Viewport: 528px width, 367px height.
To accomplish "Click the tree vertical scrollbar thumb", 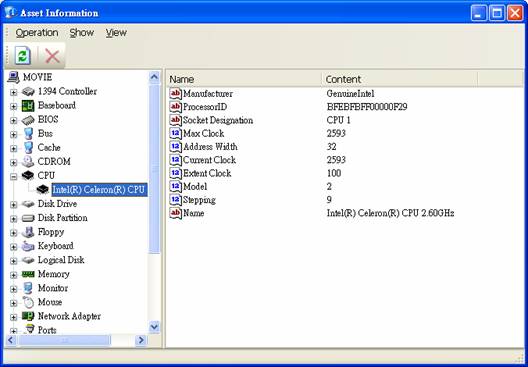I will point(154,168).
